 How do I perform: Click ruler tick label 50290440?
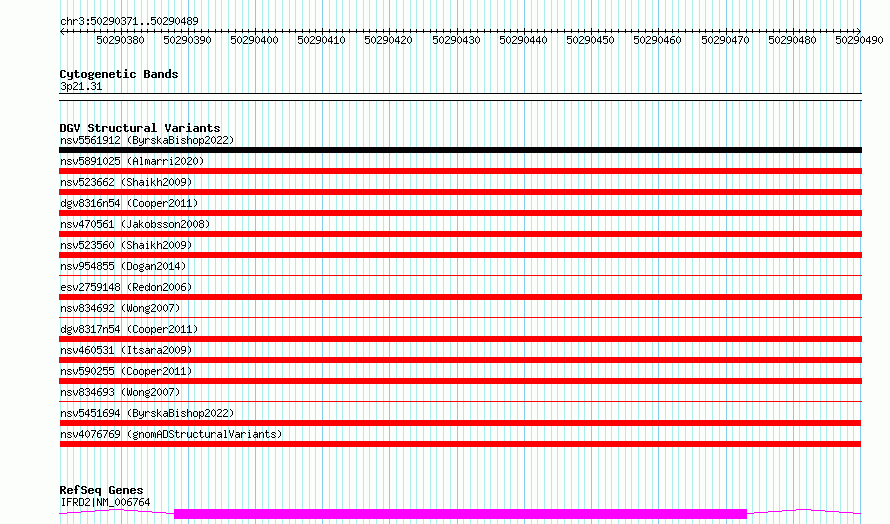(523, 40)
